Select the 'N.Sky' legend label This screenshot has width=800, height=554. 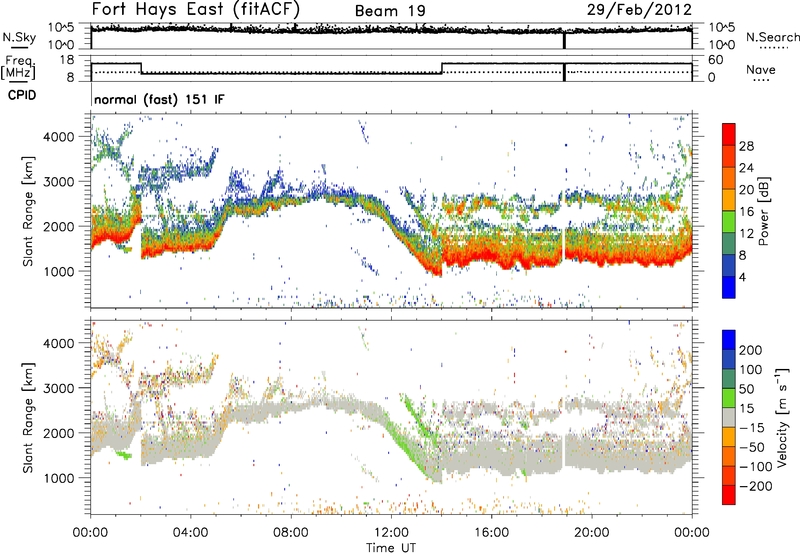19,37
